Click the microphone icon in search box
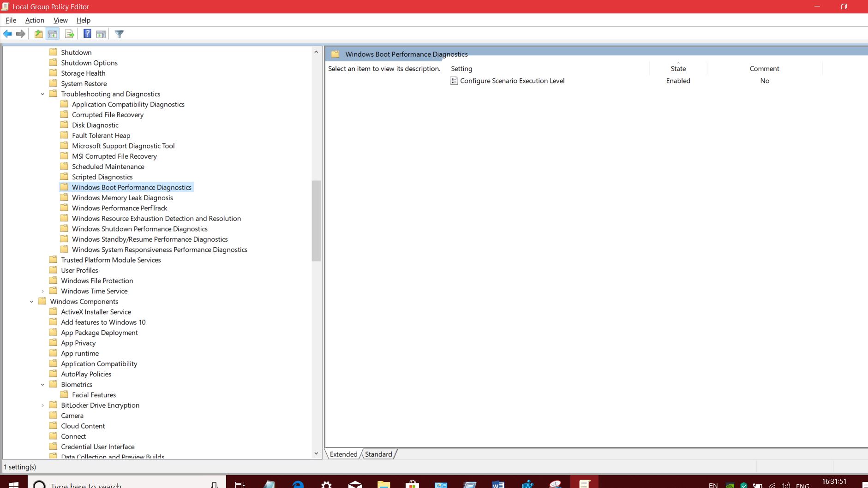 [214, 485]
